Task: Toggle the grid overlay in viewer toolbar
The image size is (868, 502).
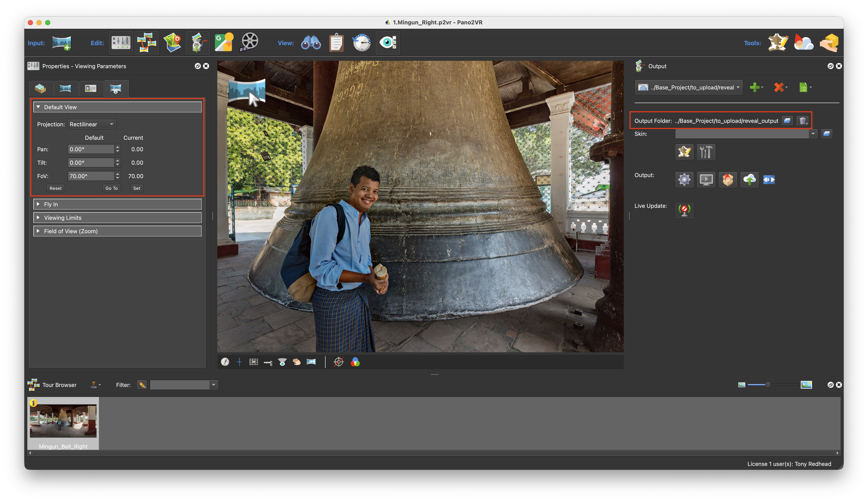Action: point(253,362)
